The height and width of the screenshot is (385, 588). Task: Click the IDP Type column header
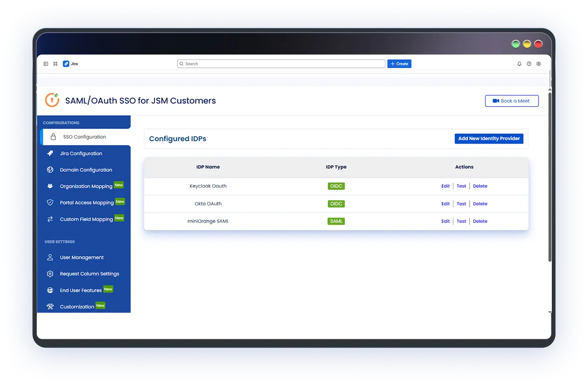336,167
